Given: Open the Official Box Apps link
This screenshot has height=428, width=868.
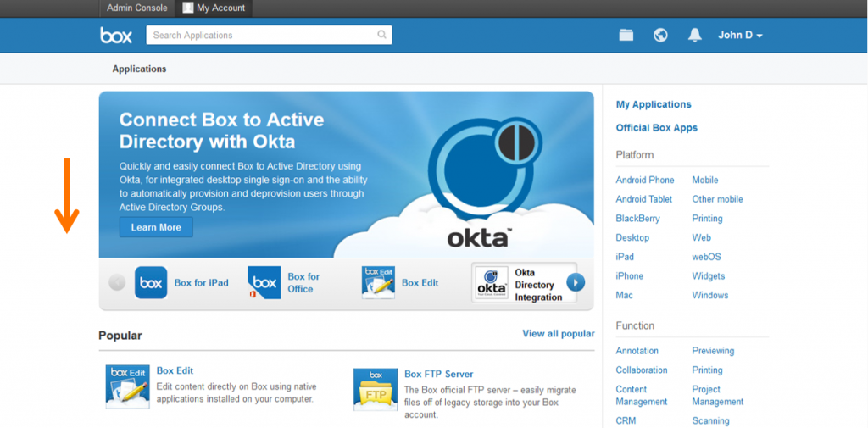Looking at the screenshot, I should click(x=656, y=128).
